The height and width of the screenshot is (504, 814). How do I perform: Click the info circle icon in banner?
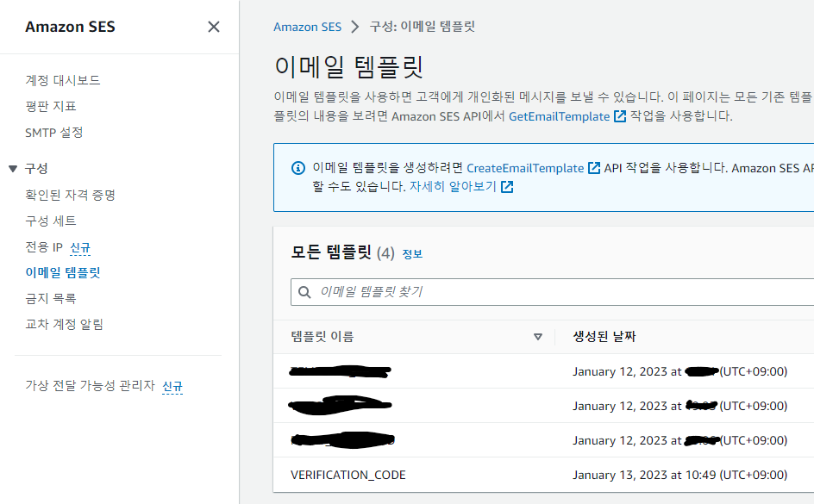click(298, 168)
